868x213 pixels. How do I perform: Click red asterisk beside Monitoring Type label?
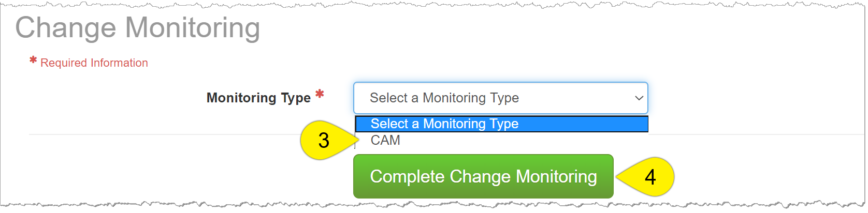320,94
